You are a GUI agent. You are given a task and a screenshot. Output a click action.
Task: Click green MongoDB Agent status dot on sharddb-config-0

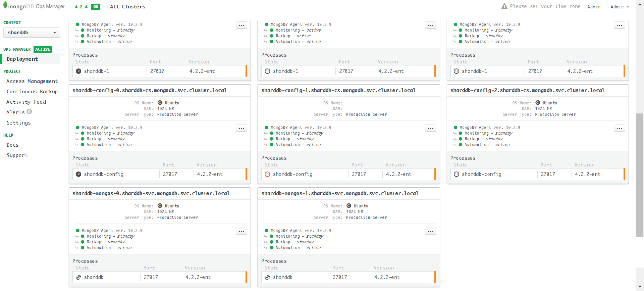[x=77, y=128]
